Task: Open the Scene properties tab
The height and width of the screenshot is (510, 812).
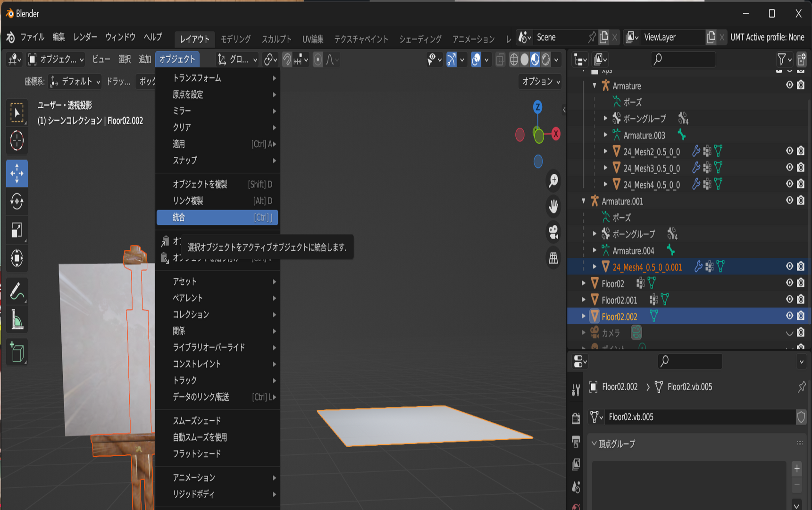Action: coord(576,486)
